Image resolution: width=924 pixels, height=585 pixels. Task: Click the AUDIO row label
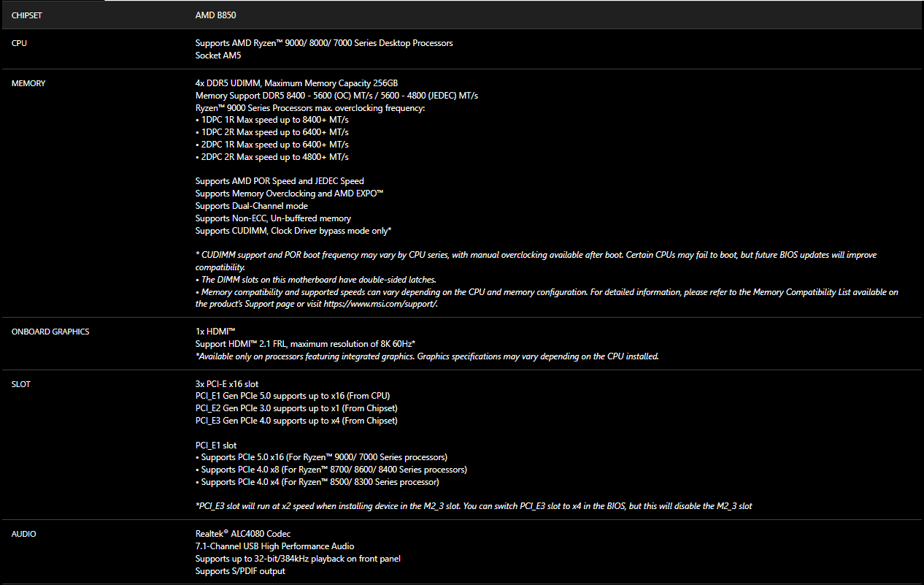coord(24,535)
